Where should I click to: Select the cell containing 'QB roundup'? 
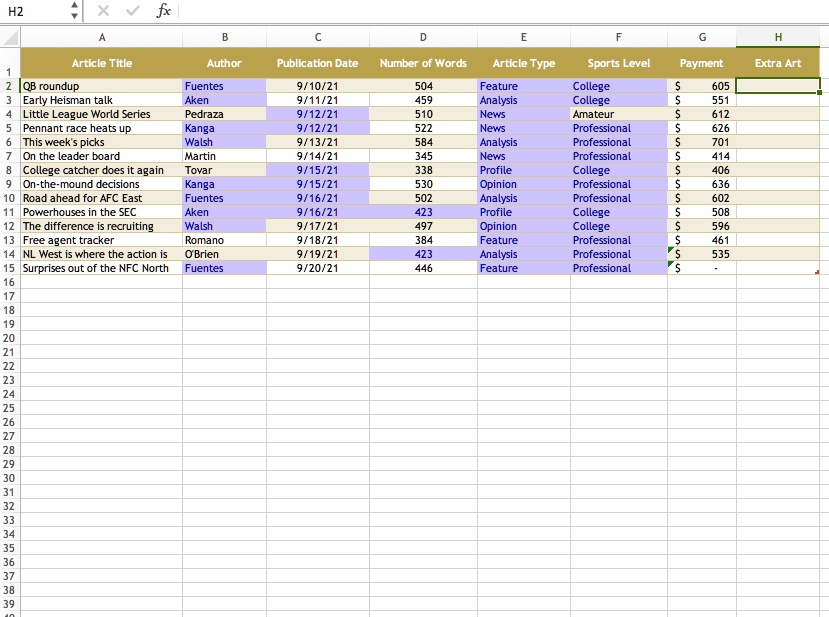coord(101,86)
